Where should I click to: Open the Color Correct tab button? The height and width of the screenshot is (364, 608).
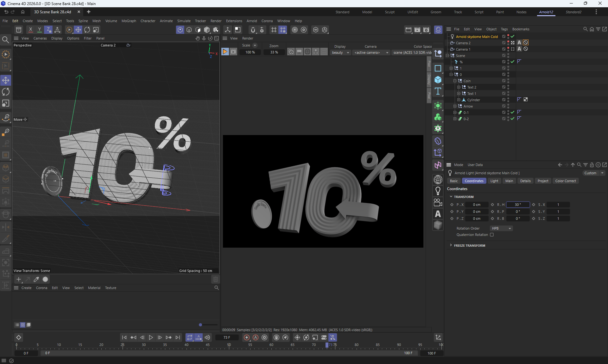tap(565, 181)
